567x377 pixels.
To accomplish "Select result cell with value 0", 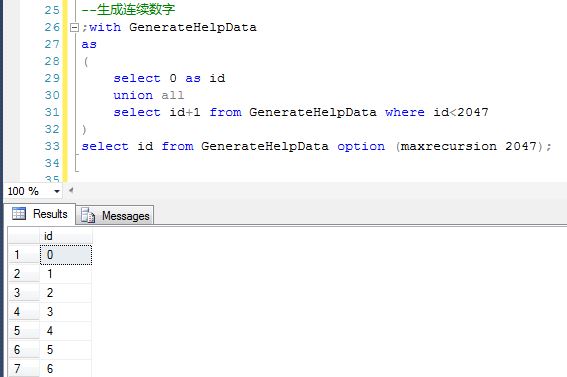I will pos(66,255).
